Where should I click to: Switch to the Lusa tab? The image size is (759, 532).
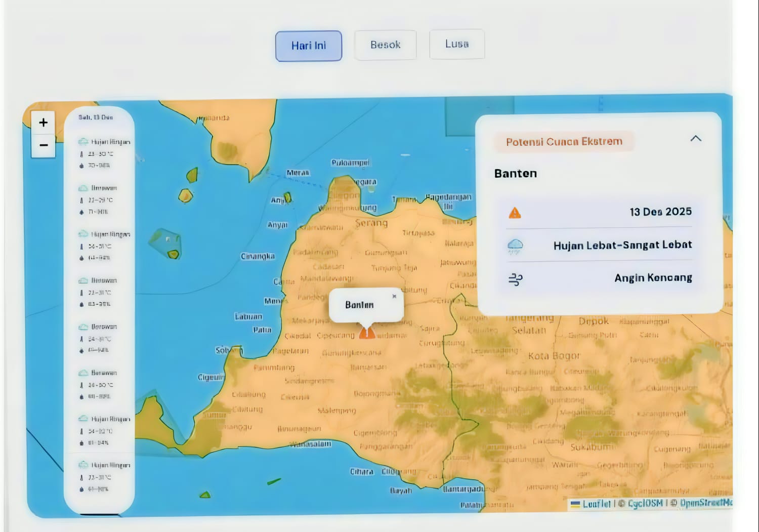click(457, 44)
